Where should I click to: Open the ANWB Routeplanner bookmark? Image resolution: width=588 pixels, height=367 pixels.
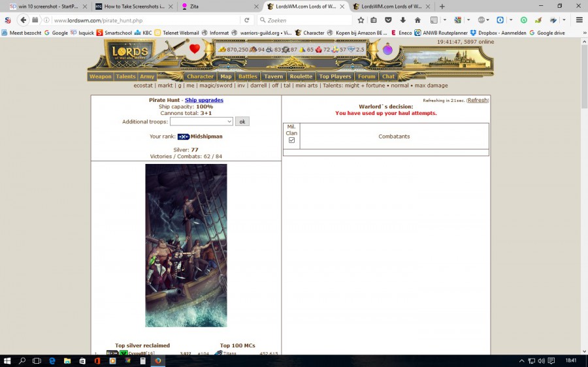point(441,33)
